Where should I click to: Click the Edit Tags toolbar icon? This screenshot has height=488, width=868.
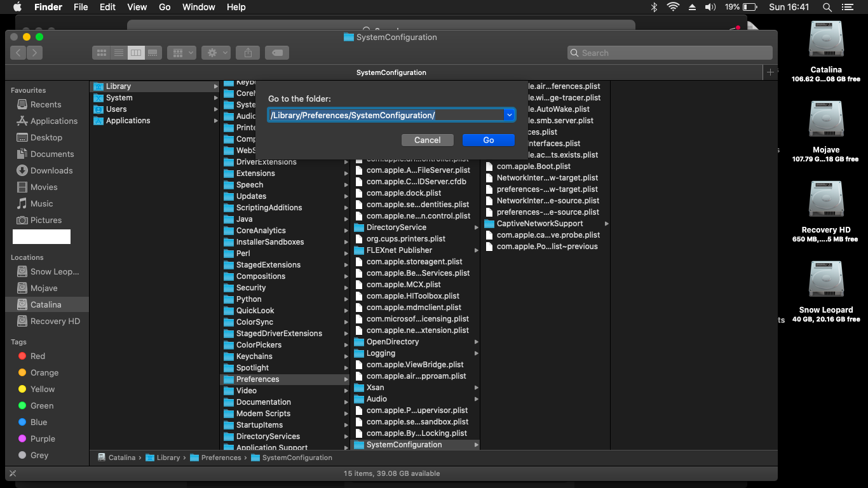[x=277, y=53]
